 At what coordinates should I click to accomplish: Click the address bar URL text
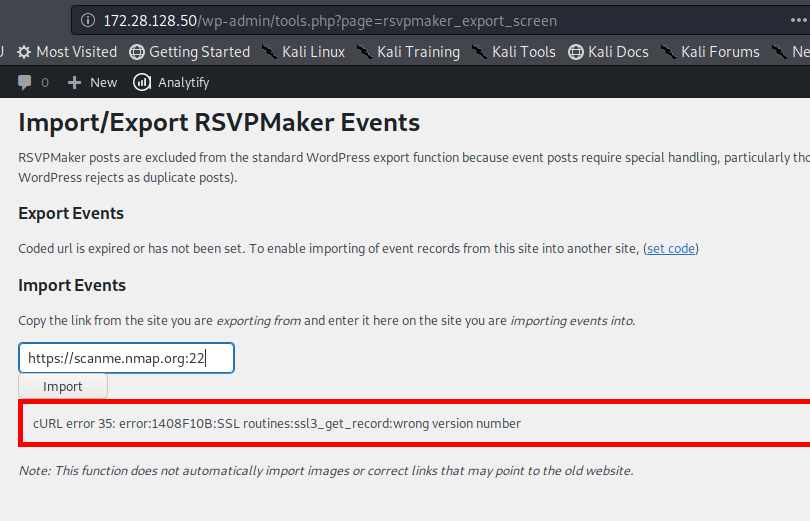click(330, 21)
